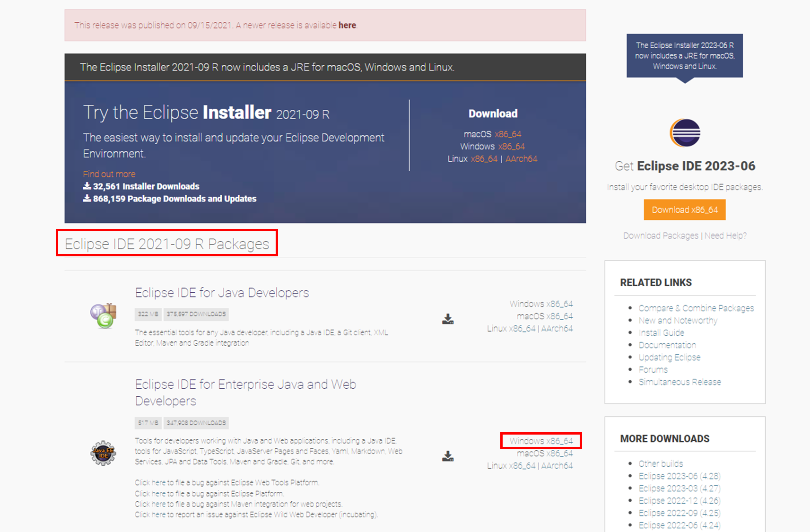Screen dimensions: 810x532
Task: Open Eclipse IDE for Java Developers title
Action: [x=222, y=293]
